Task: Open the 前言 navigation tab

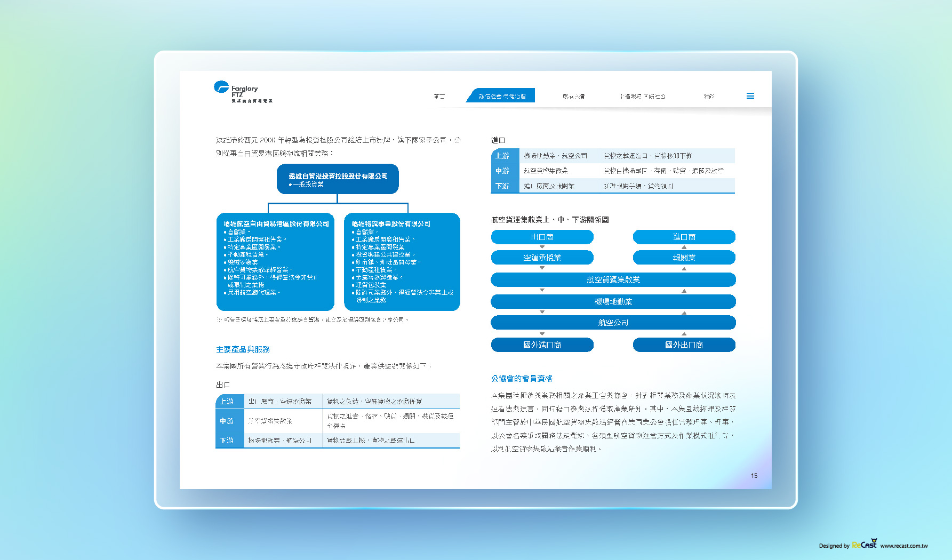Action: (x=439, y=96)
